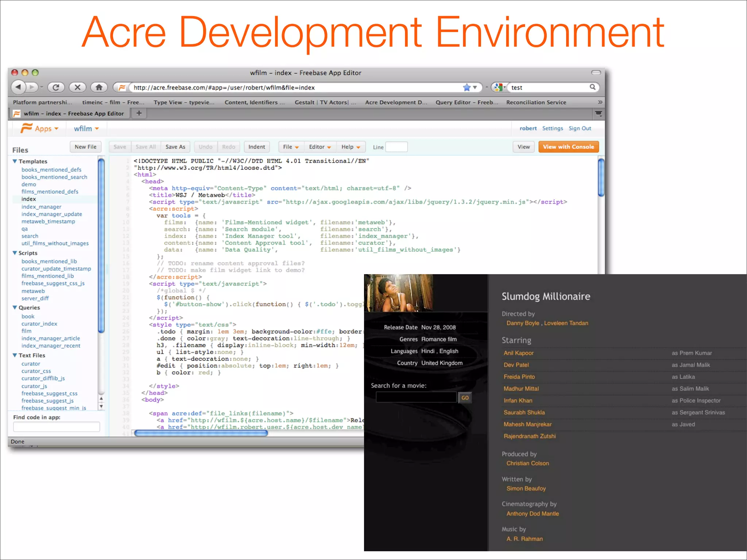Click the Search for a movie field
747x560 pixels.
click(x=416, y=397)
